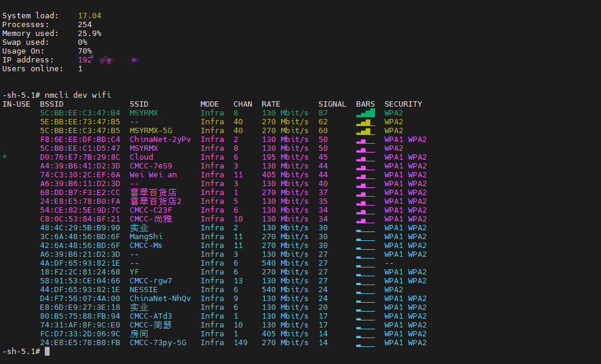The image size is (601, 364).
Task: Click the signal bars in the NESSIE row
Action: pyautogui.click(x=366, y=290)
